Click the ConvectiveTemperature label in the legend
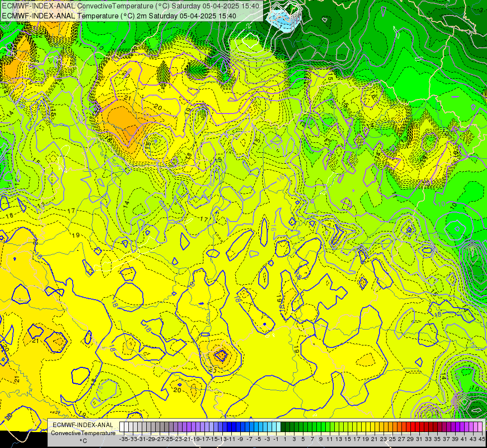This screenshot has height=448, width=487. tap(83, 433)
